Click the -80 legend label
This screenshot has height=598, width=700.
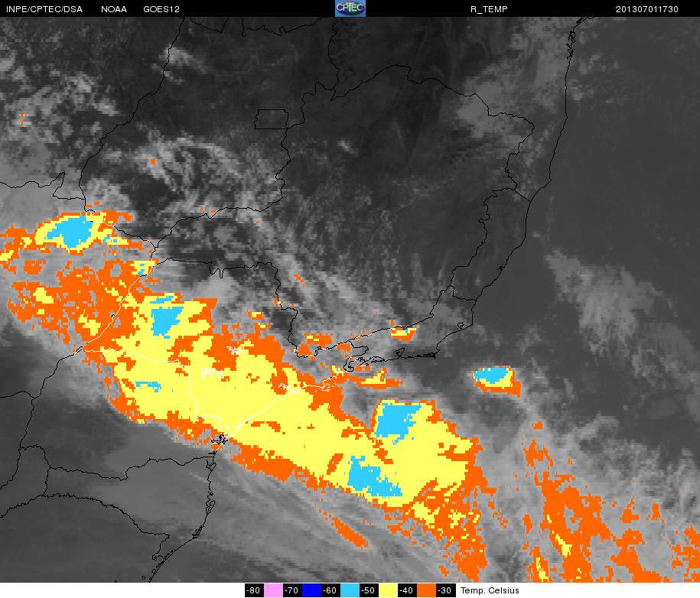point(254,590)
